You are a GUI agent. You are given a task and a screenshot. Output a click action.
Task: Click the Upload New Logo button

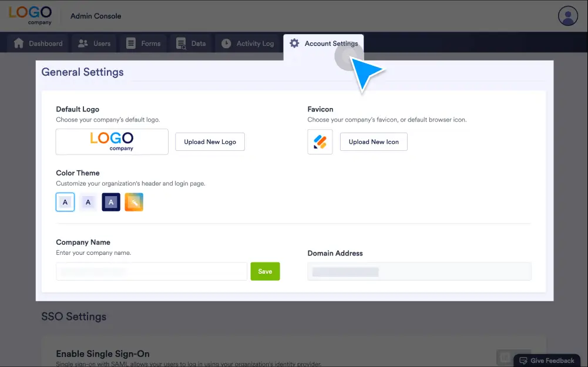(x=210, y=142)
